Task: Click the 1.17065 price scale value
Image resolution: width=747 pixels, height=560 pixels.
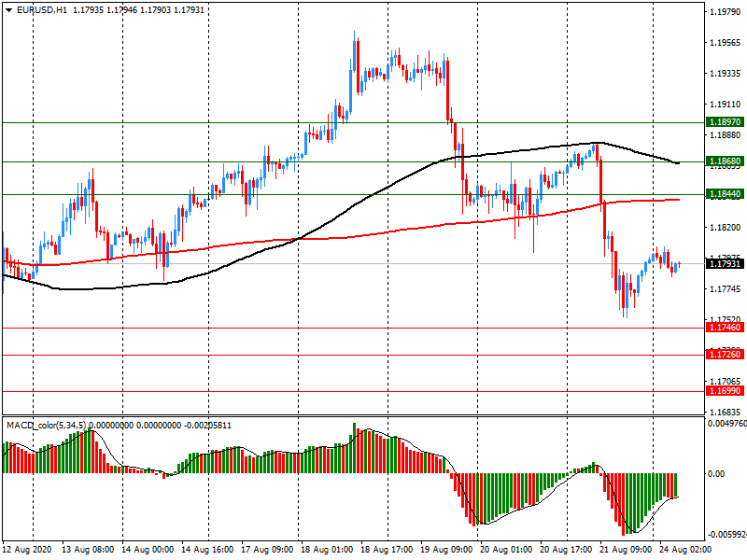Action: pyautogui.click(x=726, y=382)
